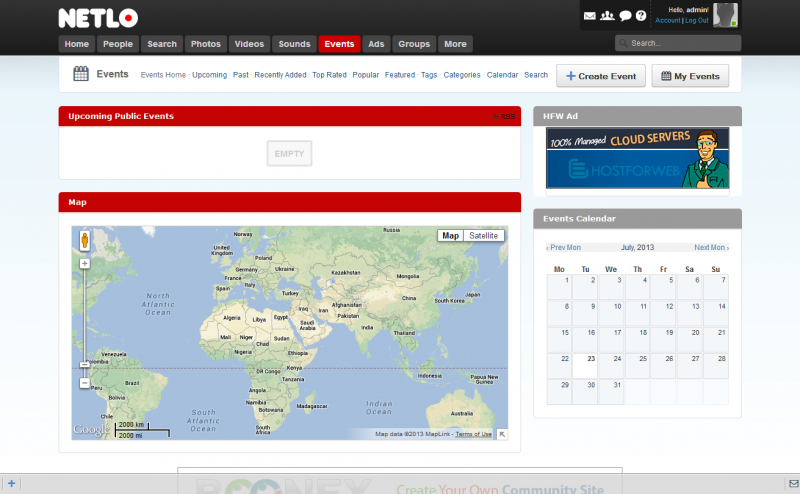800x494 pixels.
Task: Expand the More menu
Action: click(455, 44)
